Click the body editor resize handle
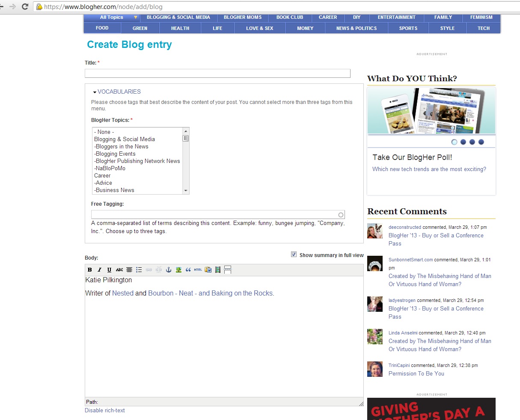The width and height of the screenshot is (520, 420). point(361,403)
